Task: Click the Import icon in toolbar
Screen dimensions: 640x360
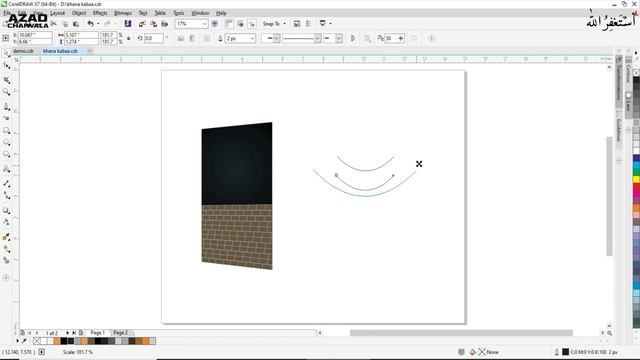Action: [142, 24]
